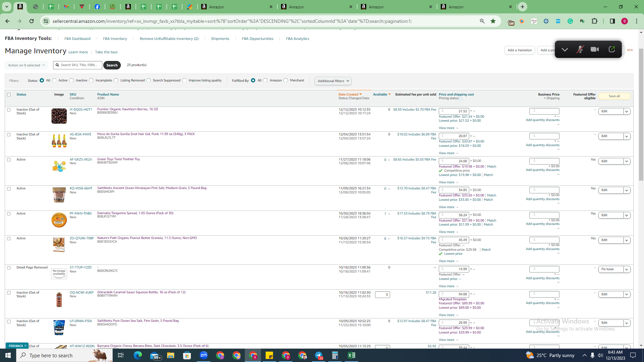Open the Dalmatia Tangerine Spread product link
This screenshot has width=644, height=362.
pyautogui.click(x=135, y=213)
